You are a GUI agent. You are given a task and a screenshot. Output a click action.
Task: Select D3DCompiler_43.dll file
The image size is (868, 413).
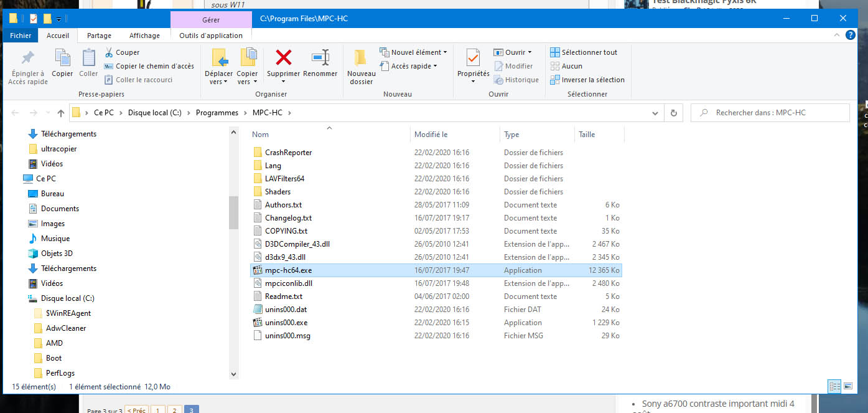click(x=297, y=244)
